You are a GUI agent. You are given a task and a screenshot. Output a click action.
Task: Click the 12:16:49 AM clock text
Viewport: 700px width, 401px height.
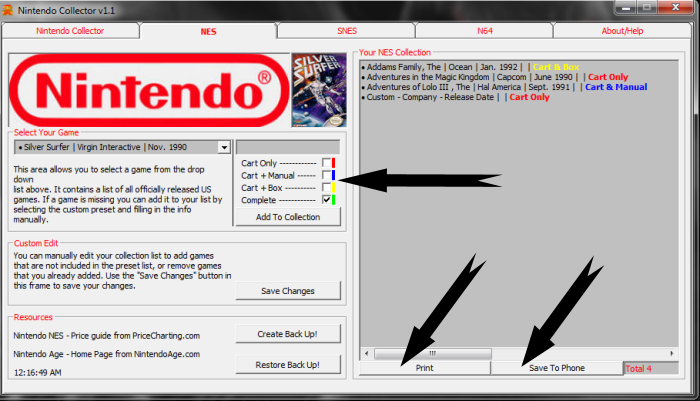pyautogui.click(x=38, y=372)
